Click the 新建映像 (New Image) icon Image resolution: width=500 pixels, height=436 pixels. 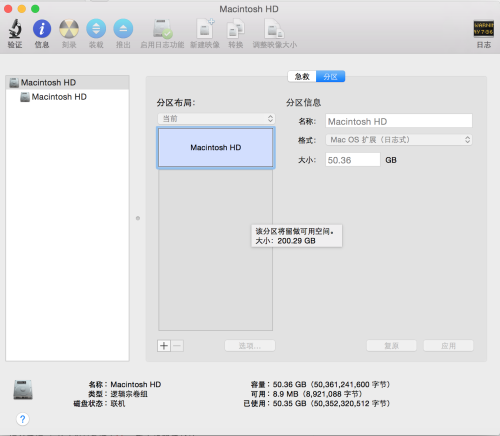tap(205, 29)
